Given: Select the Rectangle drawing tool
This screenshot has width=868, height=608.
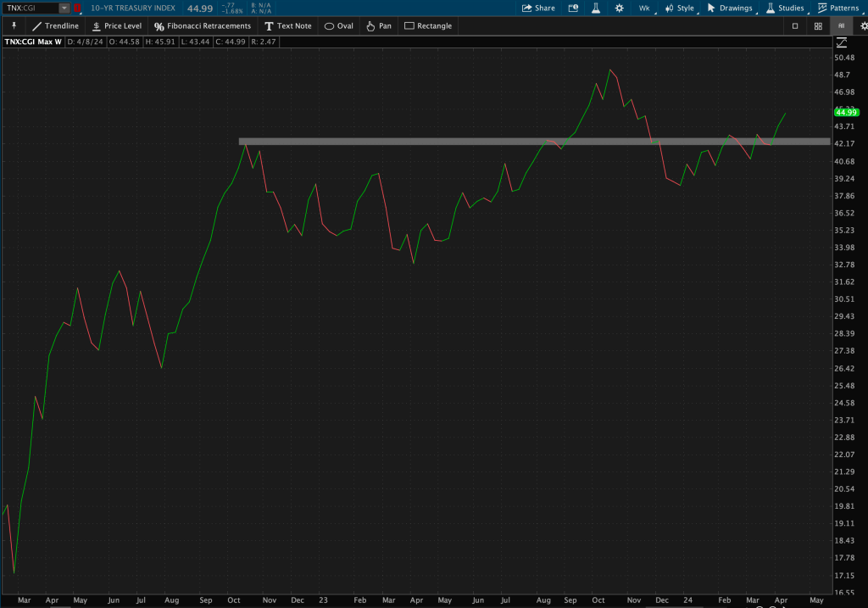Looking at the screenshot, I should click(x=428, y=25).
